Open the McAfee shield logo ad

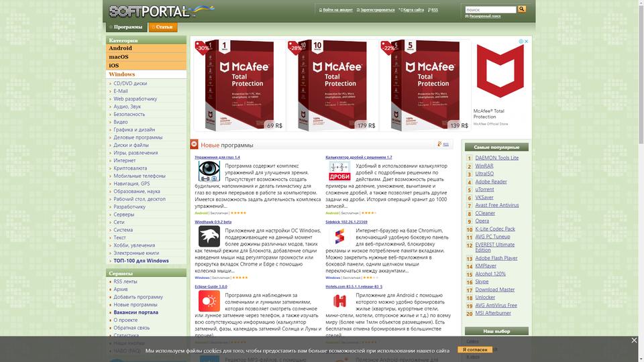500,70
